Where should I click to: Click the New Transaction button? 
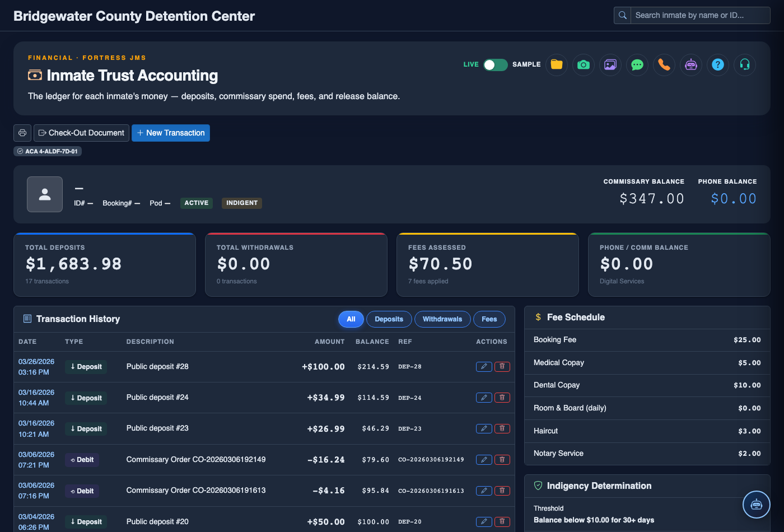[171, 133]
